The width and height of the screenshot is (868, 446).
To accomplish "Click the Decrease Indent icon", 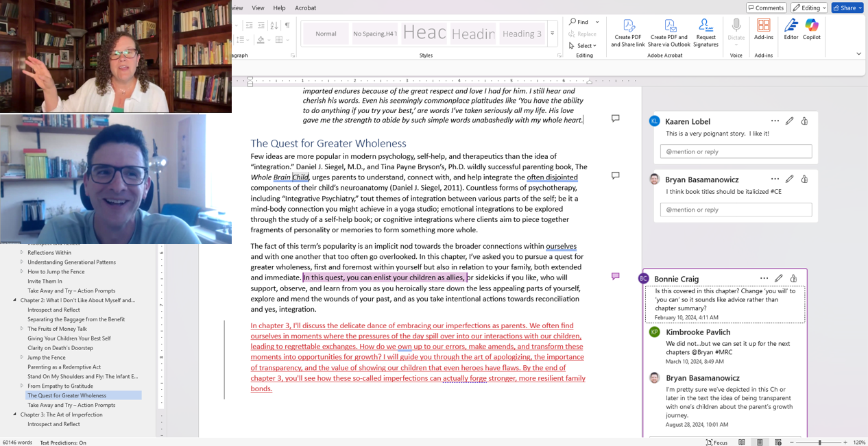I will pyautogui.click(x=249, y=25).
